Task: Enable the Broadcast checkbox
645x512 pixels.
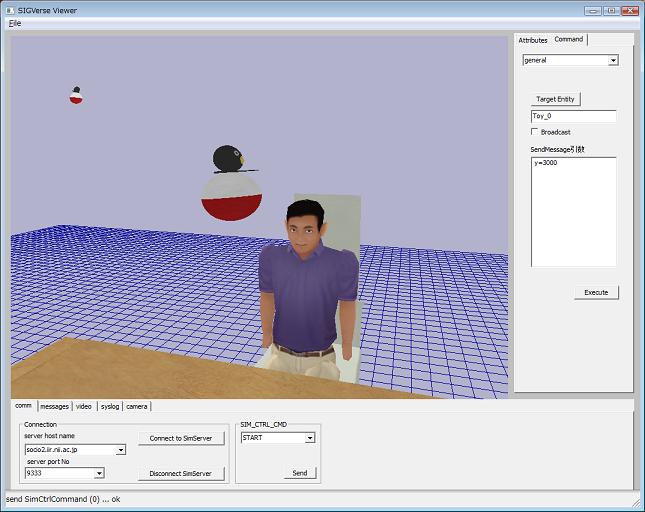Action: (x=534, y=132)
